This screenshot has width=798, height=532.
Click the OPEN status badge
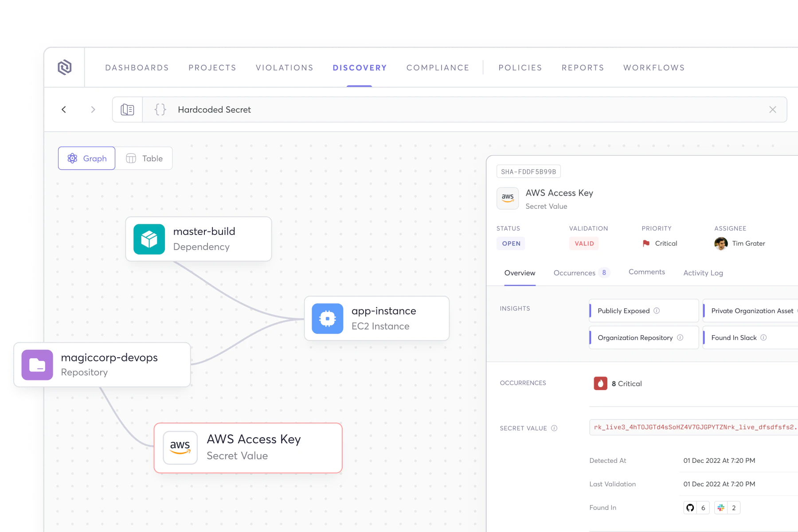(511, 243)
